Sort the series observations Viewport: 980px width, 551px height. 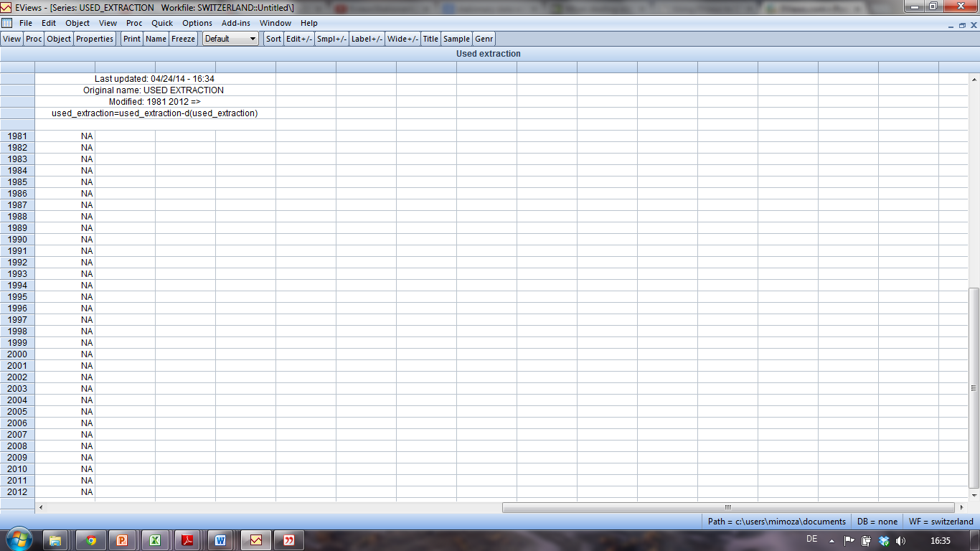pyautogui.click(x=273, y=39)
